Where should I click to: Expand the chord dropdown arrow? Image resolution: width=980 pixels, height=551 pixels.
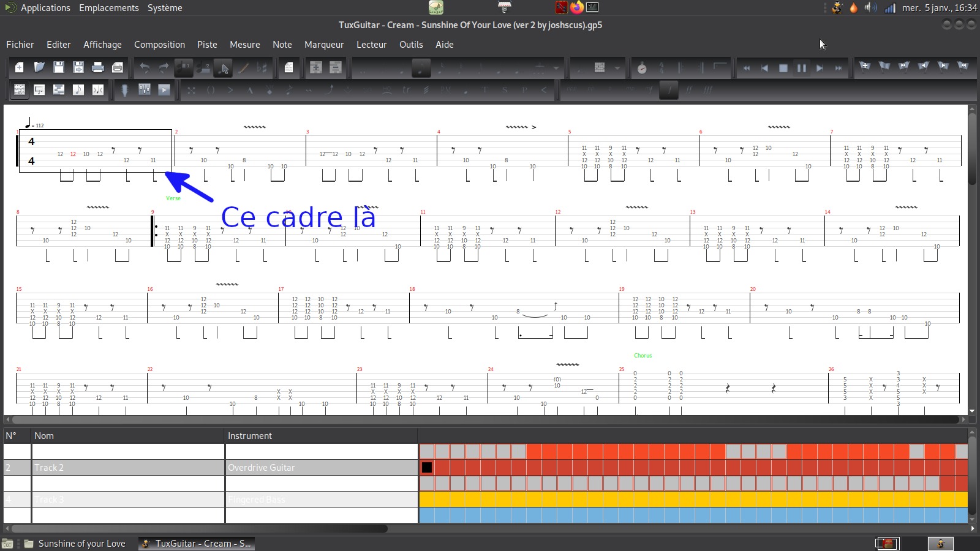617,68
